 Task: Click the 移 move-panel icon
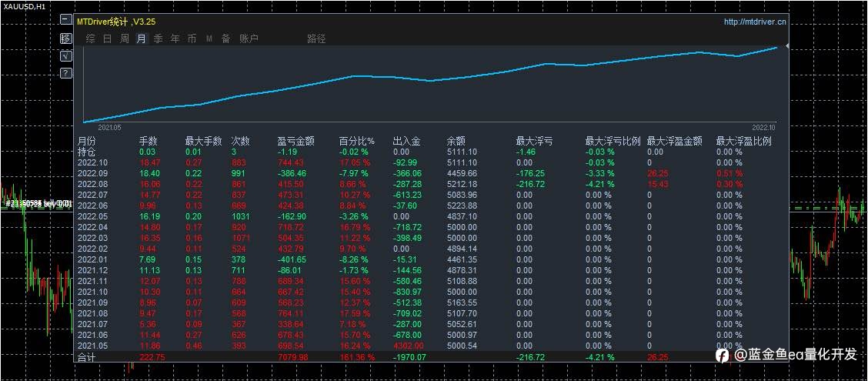(66, 38)
